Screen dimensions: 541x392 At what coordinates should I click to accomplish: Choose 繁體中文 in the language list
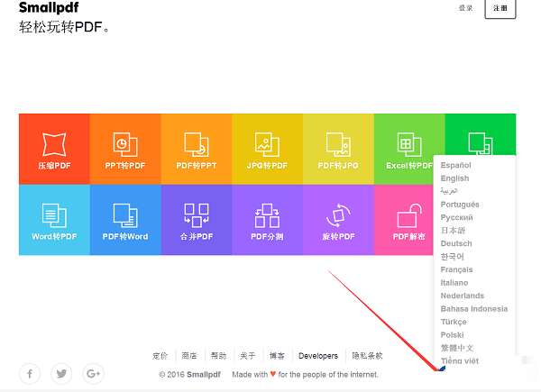[x=457, y=348]
